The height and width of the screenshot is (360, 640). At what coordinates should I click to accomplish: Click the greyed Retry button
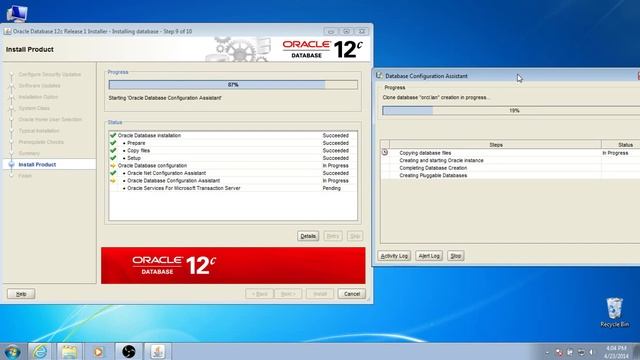tap(333, 236)
